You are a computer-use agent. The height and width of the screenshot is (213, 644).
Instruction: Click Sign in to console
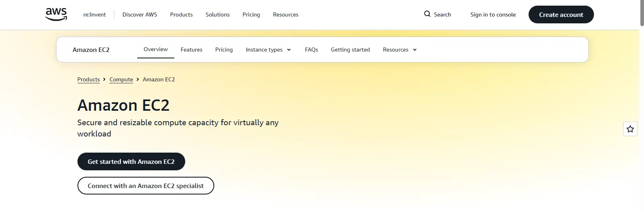pyautogui.click(x=493, y=14)
